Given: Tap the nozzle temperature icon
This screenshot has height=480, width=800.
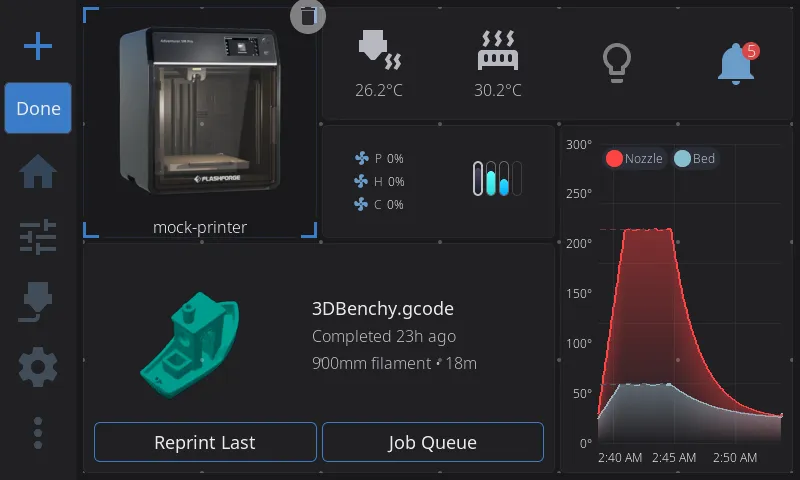Looking at the screenshot, I should click(x=380, y=49).
